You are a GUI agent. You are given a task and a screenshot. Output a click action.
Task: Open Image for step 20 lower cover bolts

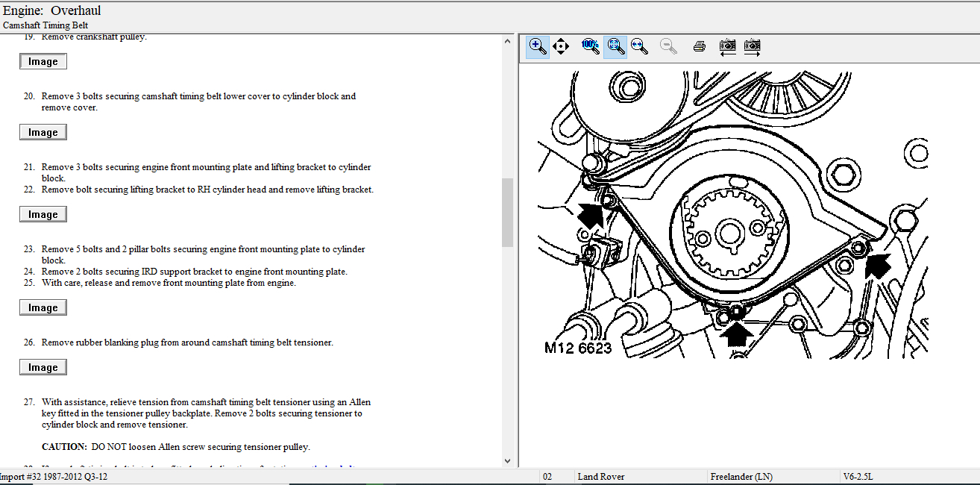(43, 133)
